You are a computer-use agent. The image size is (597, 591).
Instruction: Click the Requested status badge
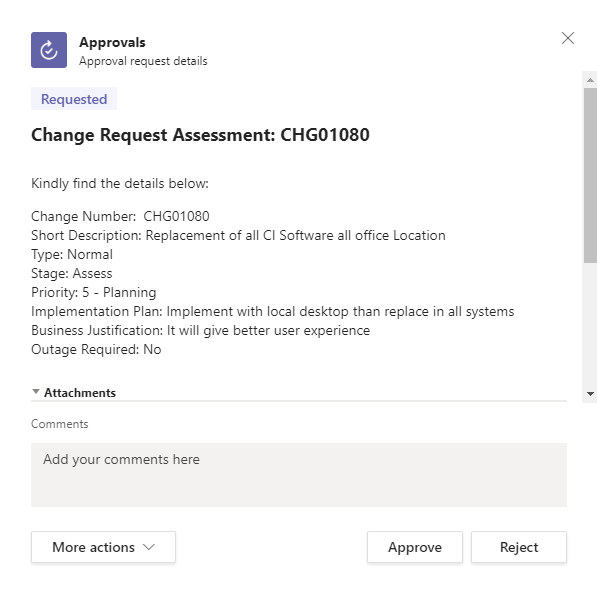[x=74, y=99]
